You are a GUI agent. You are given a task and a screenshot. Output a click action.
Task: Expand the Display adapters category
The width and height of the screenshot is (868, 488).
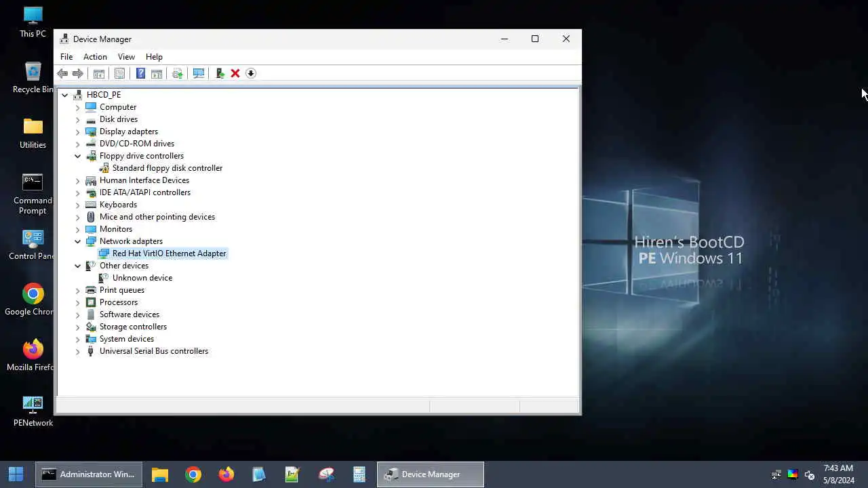point(77,131)
